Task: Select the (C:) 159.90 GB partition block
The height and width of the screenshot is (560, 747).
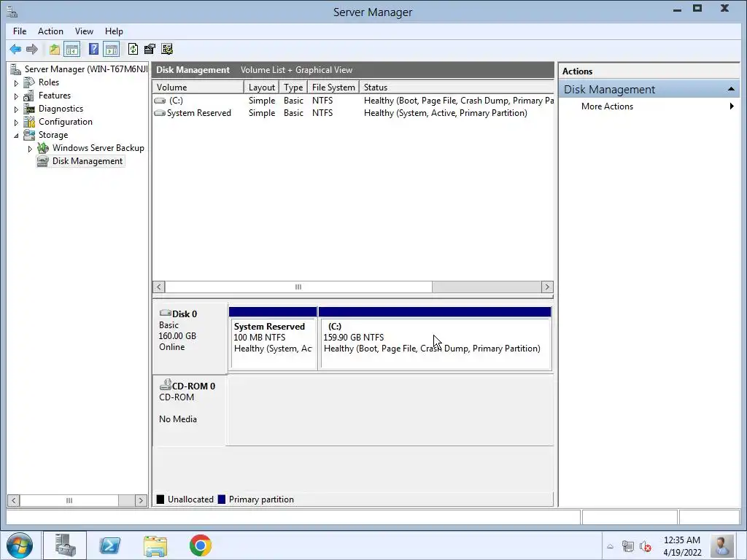Action: click(435, 338)
